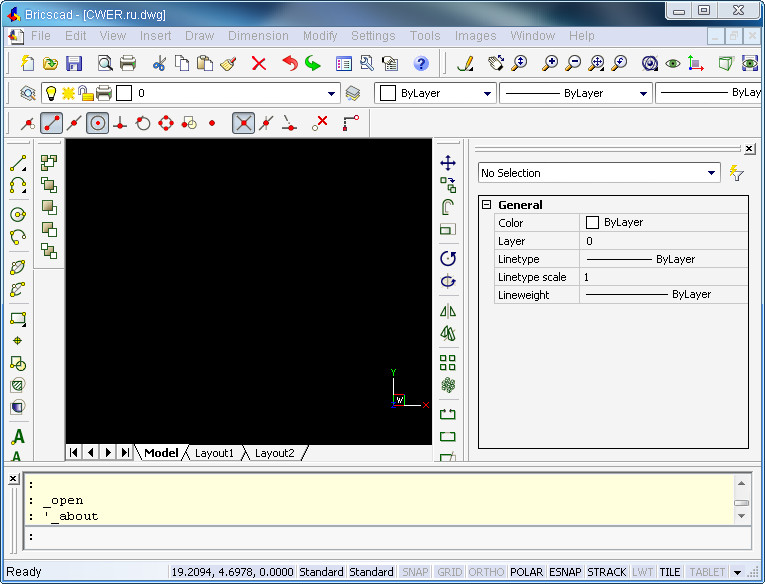The height and width of the screenshot is (584, 765).
Task: Click the ByLayer color swatch in properties
Action: [592, 223]
